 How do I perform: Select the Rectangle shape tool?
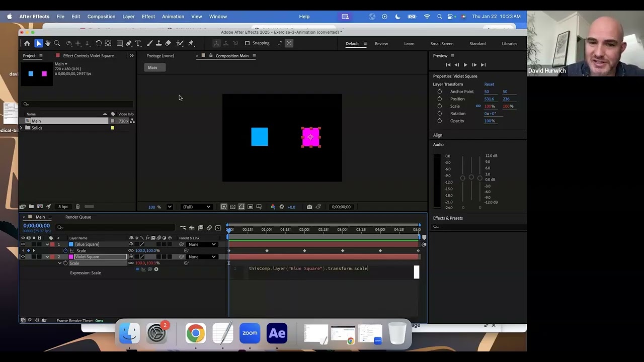point(120,43)
